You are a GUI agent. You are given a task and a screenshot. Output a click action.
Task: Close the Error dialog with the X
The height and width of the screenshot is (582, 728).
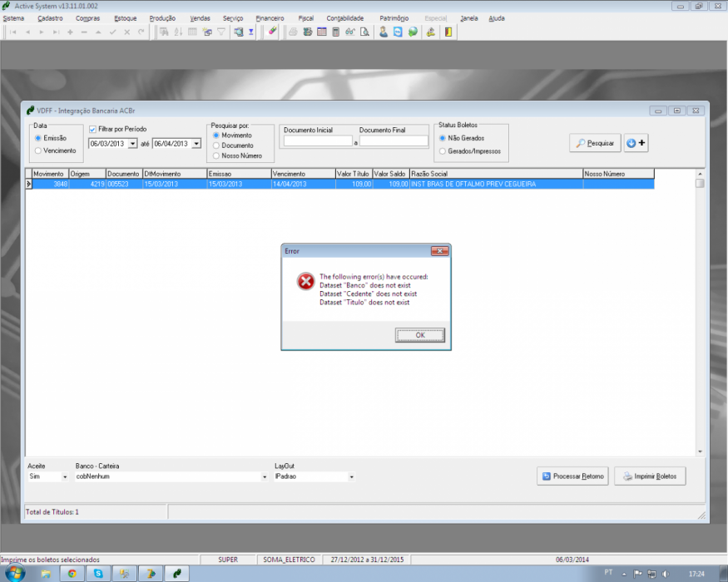point(439,251)
